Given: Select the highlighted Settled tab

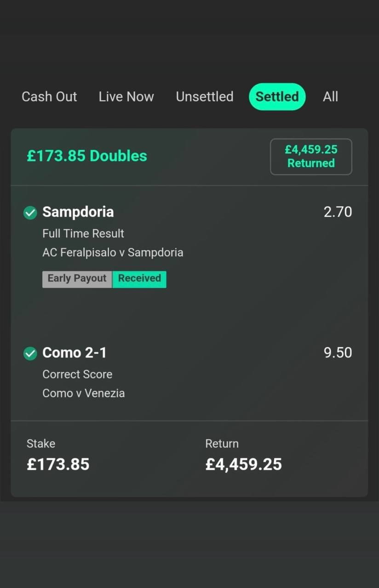Looking at the screenshot, I should (277, 96).
